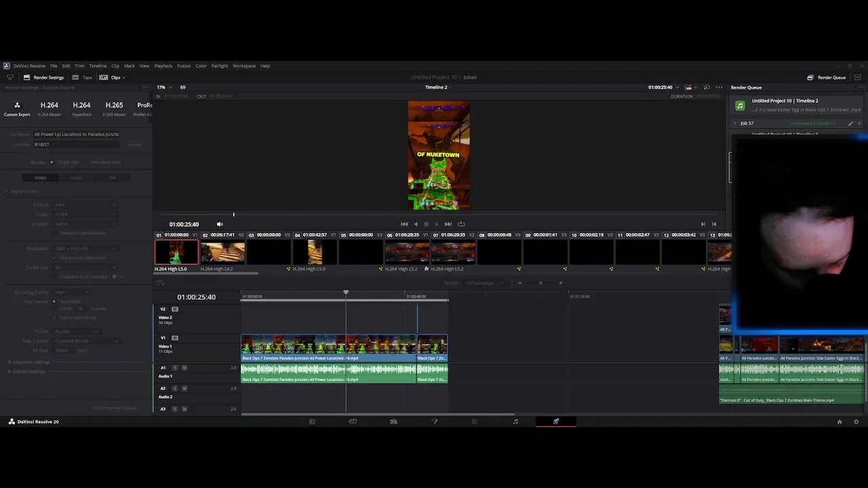Jump to first frame with skip-back button

pos(404,224)
